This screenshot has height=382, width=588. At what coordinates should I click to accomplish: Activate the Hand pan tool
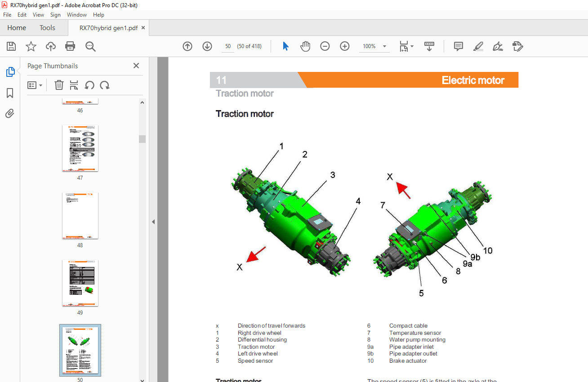pos(305,46)
